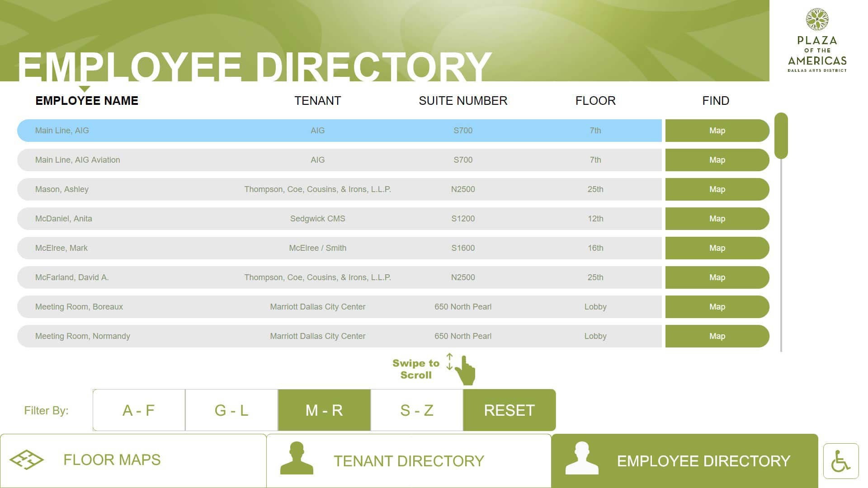This screenshot has height=488, width=868.
Task: Click the Employee Directory person icon
Action: click(x=582, y=458)
